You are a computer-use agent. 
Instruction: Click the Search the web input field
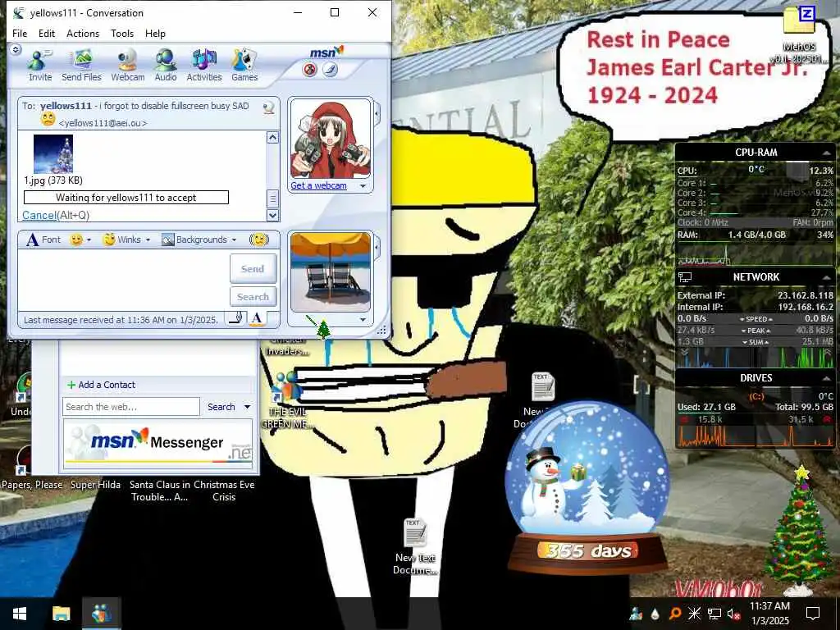coord(131,407)
